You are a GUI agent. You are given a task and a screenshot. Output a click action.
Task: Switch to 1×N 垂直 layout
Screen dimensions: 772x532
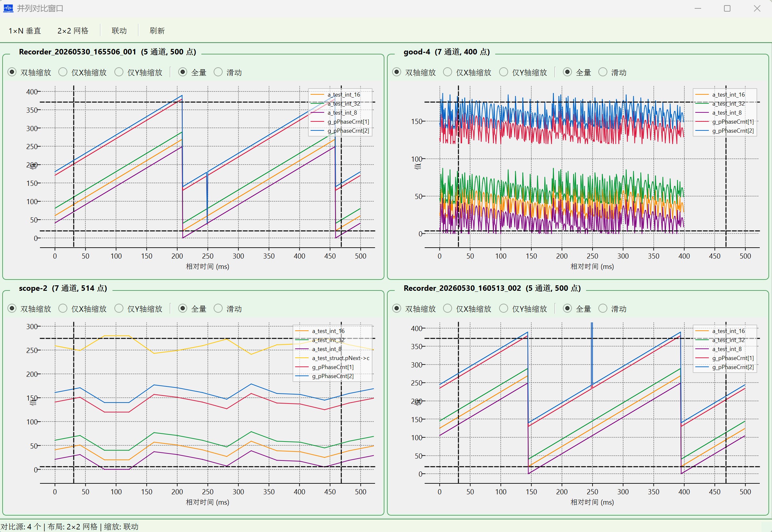coord(25,31)
